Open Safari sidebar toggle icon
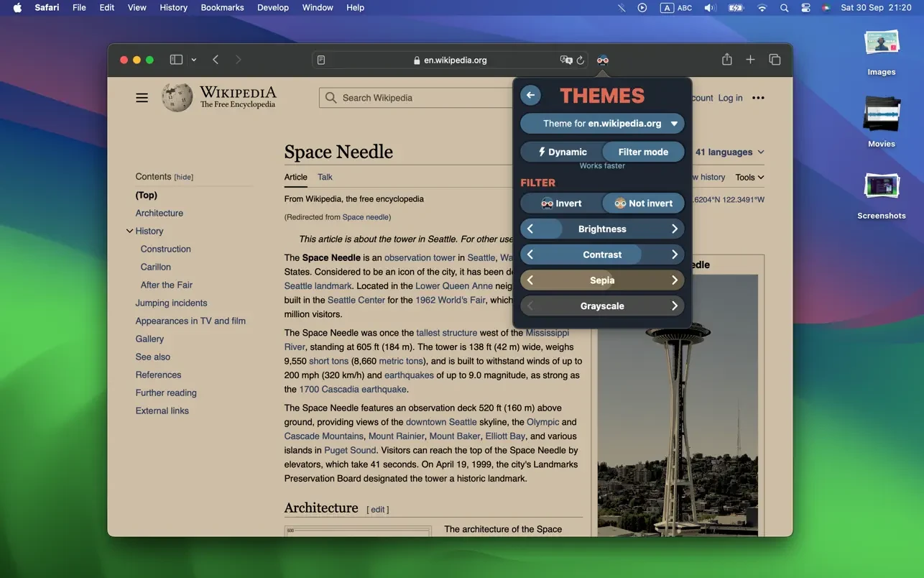924x578 pixels. 176,60
